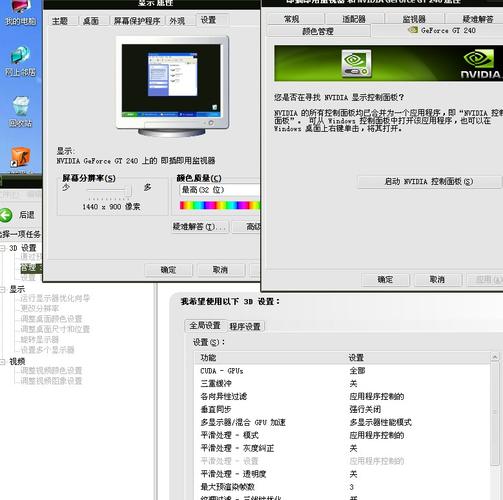Select 旋转显示器 in the tree

(x=40, y=339)
